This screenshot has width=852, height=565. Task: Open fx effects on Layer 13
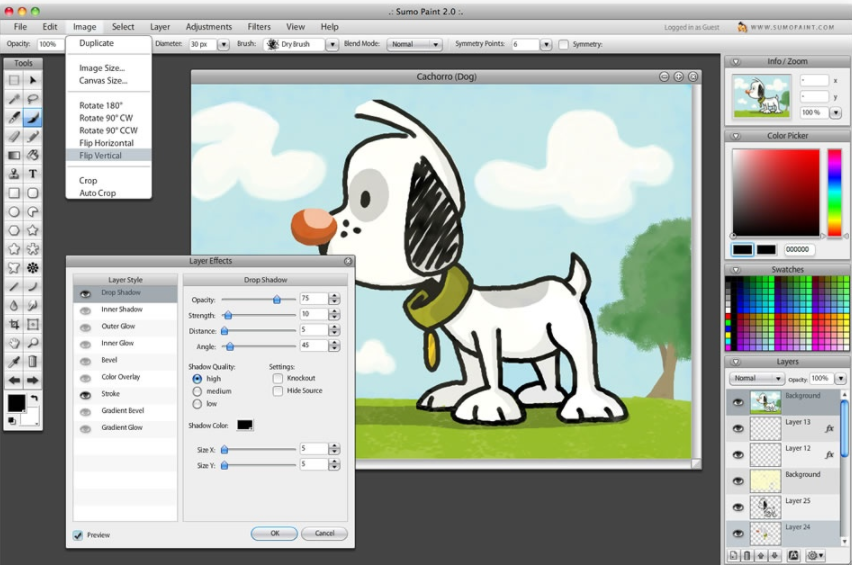(x=829, y=428)
